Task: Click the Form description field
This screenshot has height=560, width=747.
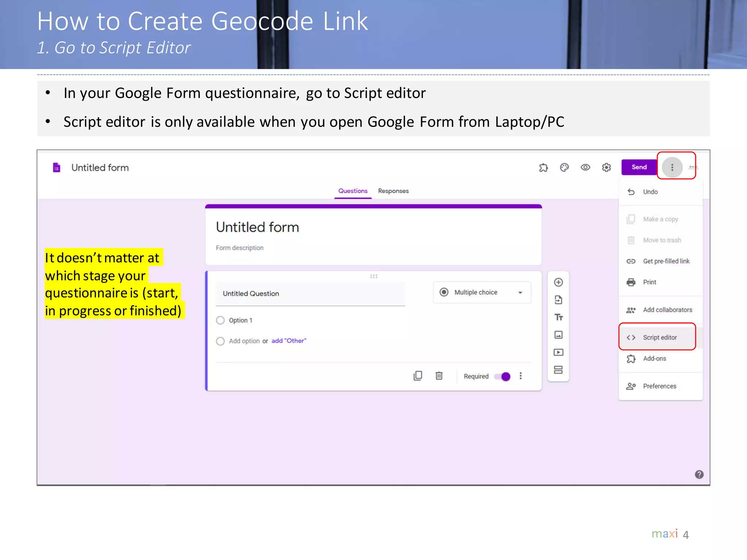Action: tap(240, 248)
